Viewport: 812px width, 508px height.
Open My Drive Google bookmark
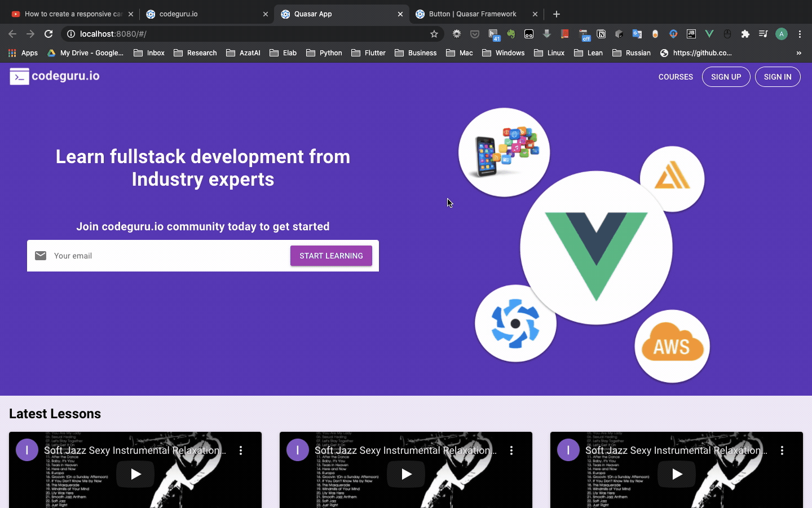(85, 53)
